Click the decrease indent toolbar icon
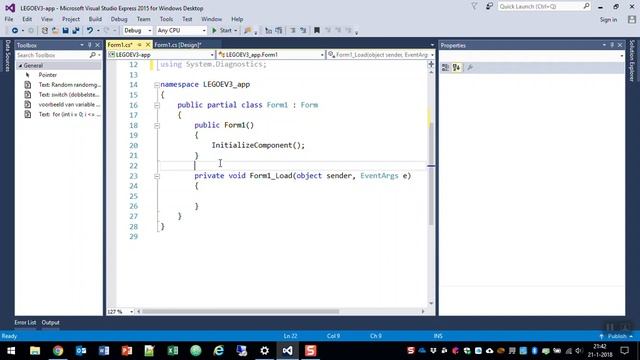640x360 pixels. [x=293, y=31]
